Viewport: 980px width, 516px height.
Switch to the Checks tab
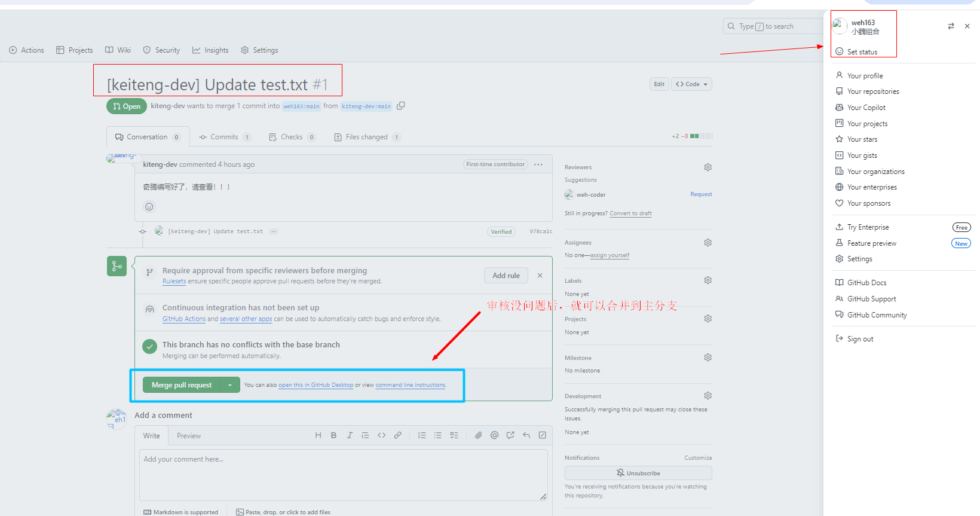pyautogui.click(x=292, y=137)
